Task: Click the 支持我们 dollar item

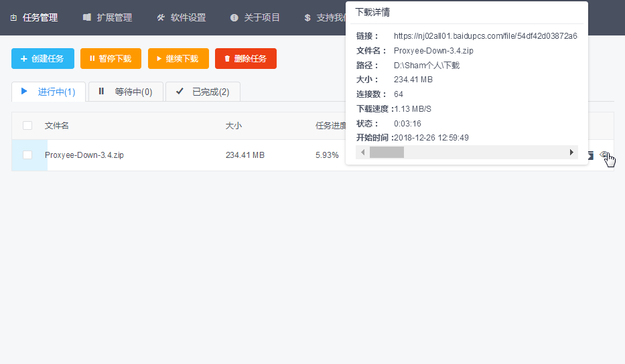Action: pyautogui.click(x=326, y=17)
